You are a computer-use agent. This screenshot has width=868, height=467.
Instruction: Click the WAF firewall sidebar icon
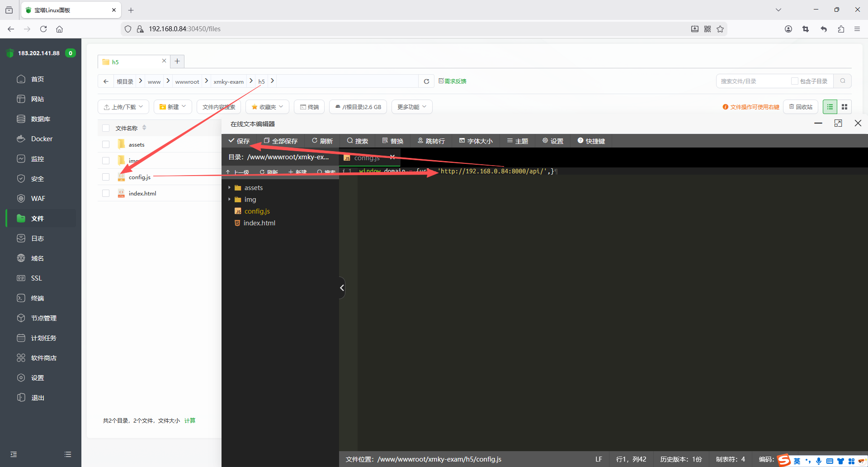[21, 199]
